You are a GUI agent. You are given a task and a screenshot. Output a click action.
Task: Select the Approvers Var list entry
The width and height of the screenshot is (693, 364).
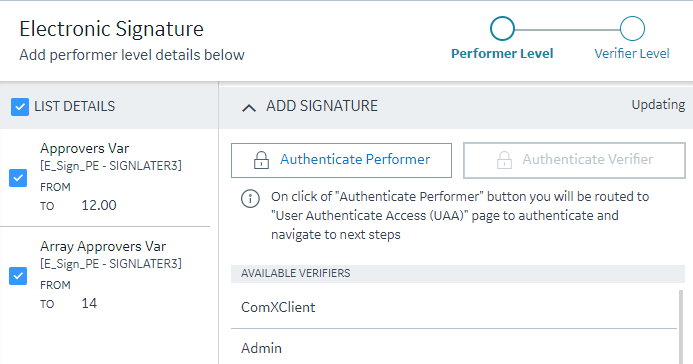(x=105, y=178)
